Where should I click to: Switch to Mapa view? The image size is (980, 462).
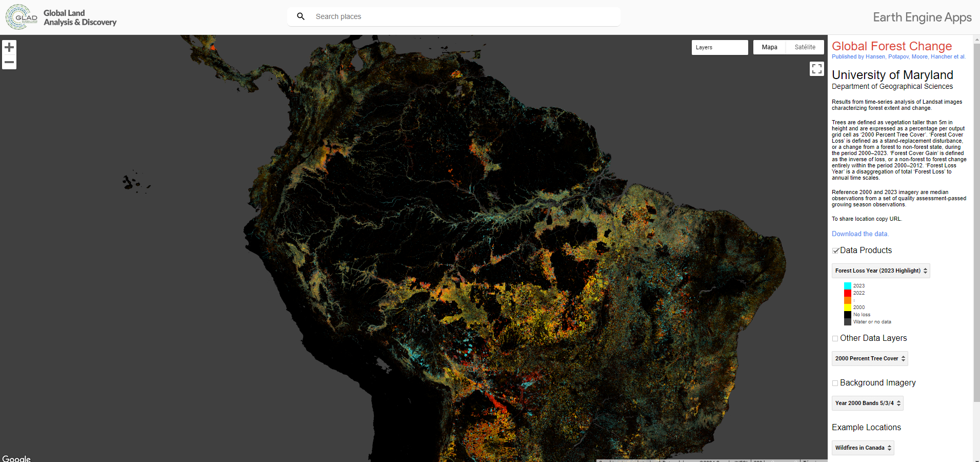(x=769, y=47)
